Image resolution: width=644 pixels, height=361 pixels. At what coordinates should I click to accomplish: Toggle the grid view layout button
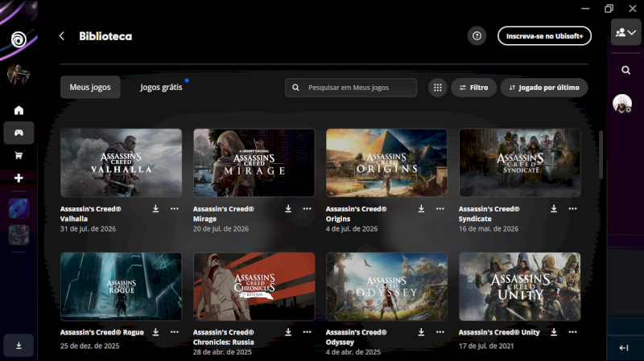(438, 88)
